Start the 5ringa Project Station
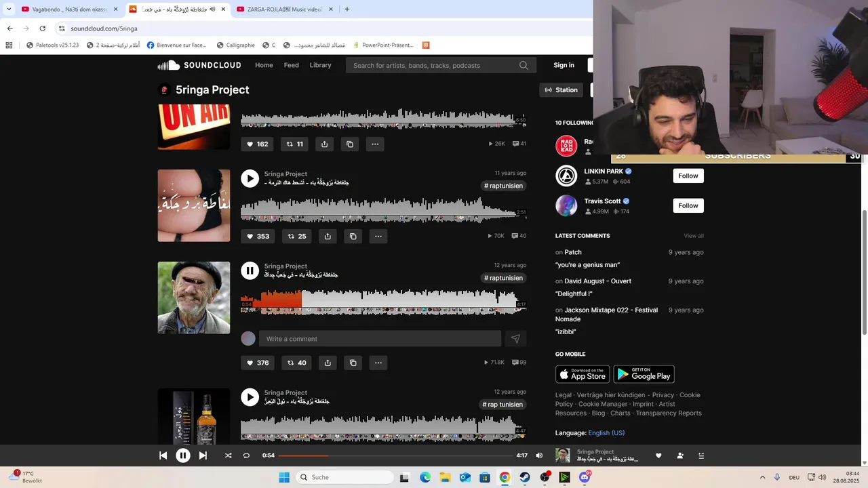 (561, 89)
